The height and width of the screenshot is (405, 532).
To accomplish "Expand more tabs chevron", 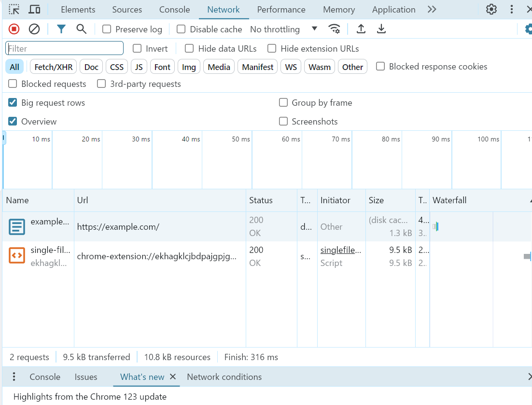I will point(432,9).
